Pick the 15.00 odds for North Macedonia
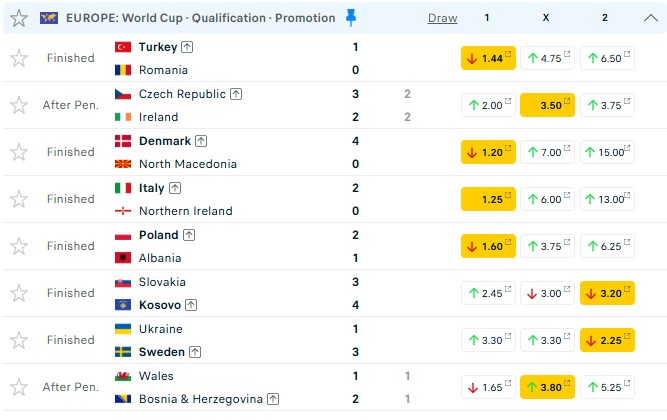This screenshot has height=420, width=667. tap(607, 152)
